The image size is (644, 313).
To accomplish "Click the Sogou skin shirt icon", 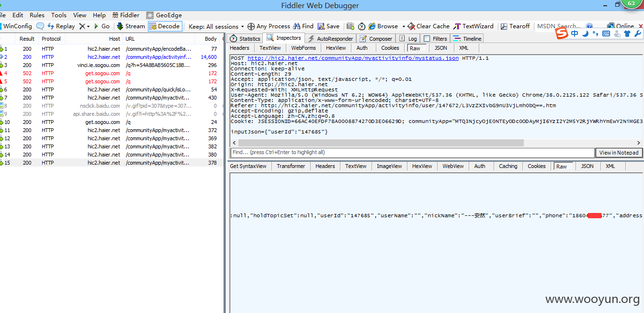I will click(x=627, y=34).
